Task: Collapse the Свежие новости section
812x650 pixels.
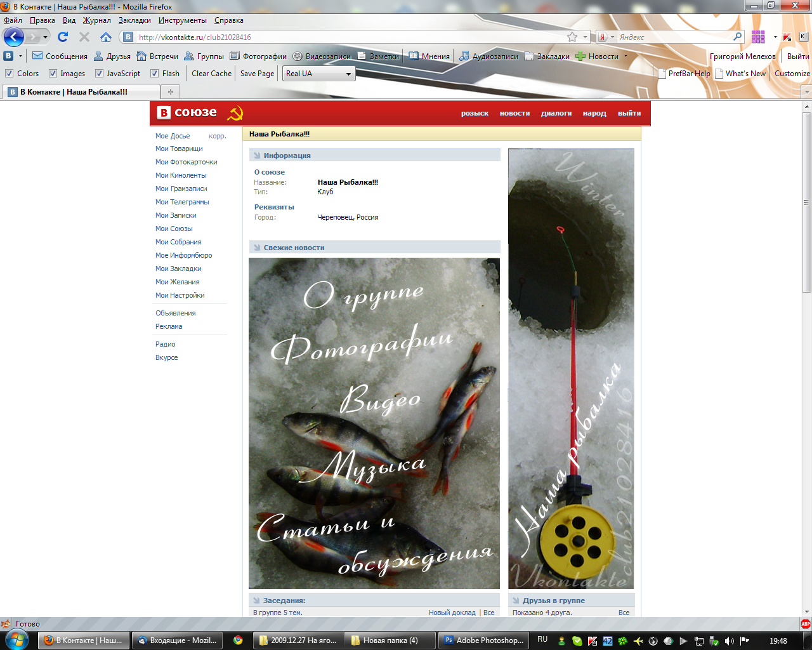Action: click(x=257, y=248)
